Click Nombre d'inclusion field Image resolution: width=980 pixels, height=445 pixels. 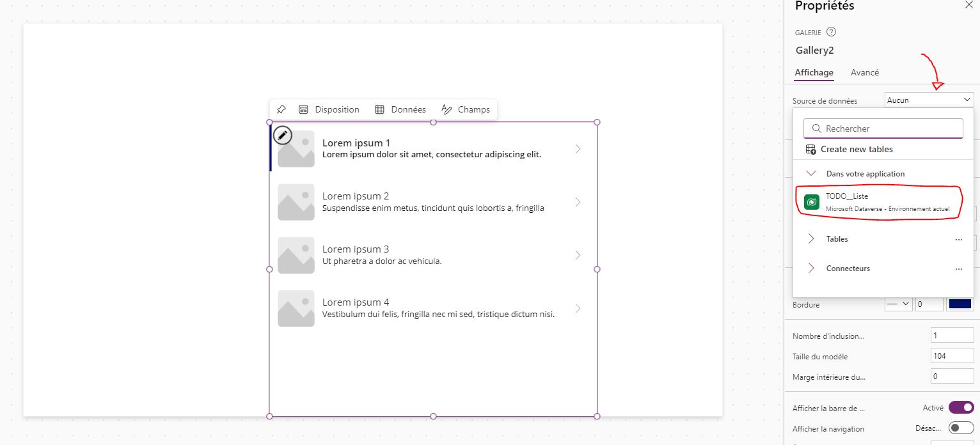point(952,336)
